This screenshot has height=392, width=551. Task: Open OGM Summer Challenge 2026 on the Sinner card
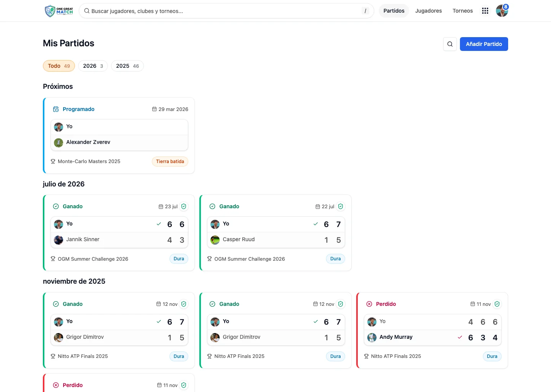click(93, 259)
